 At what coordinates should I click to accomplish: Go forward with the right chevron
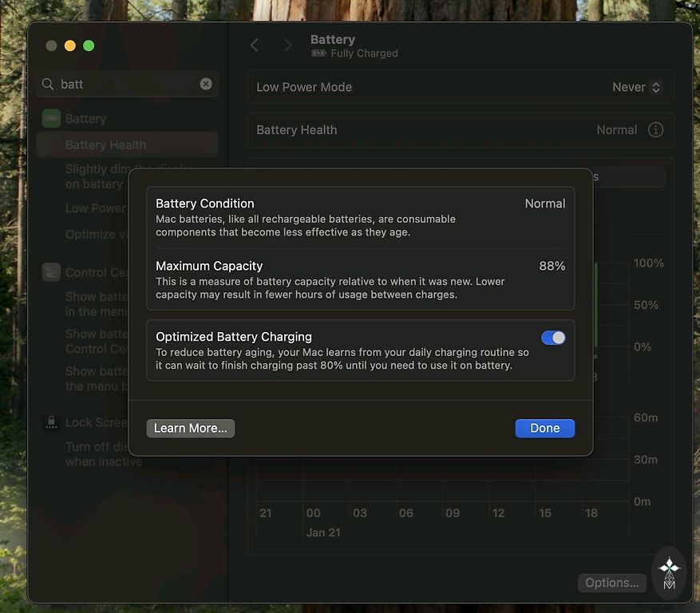[x=287, y=45]
